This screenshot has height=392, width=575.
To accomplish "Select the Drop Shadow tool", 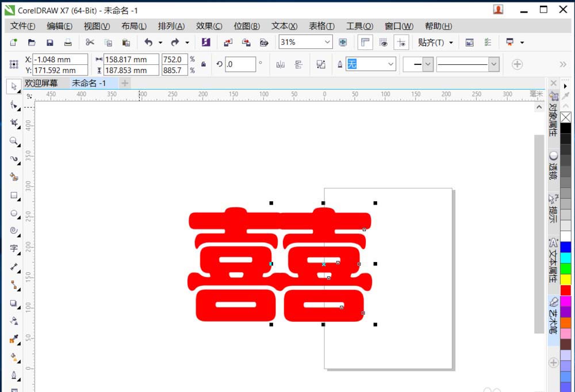I will (x=14, y=303).
